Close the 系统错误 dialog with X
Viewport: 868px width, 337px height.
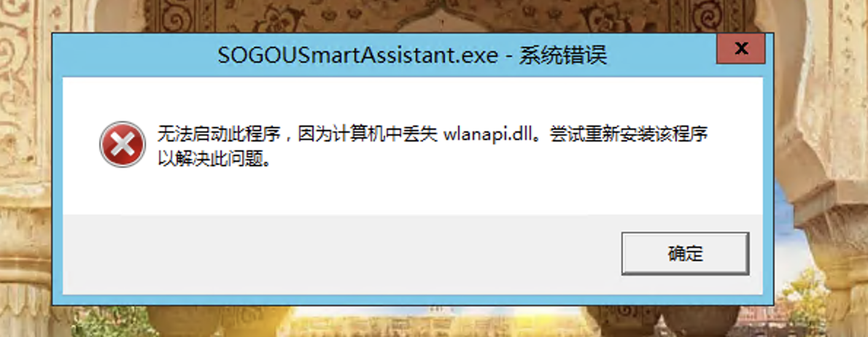pos(740,48)
